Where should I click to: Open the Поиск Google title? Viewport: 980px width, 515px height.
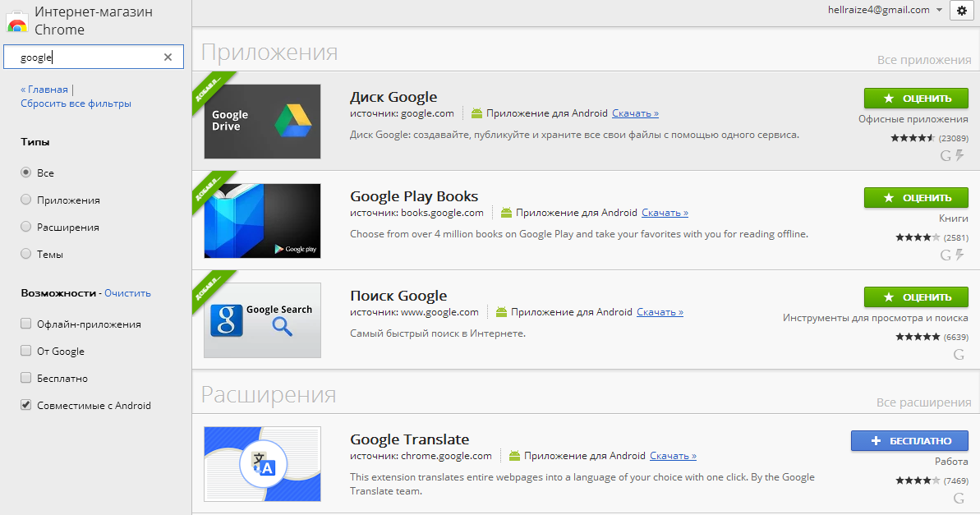click(398, 296)
